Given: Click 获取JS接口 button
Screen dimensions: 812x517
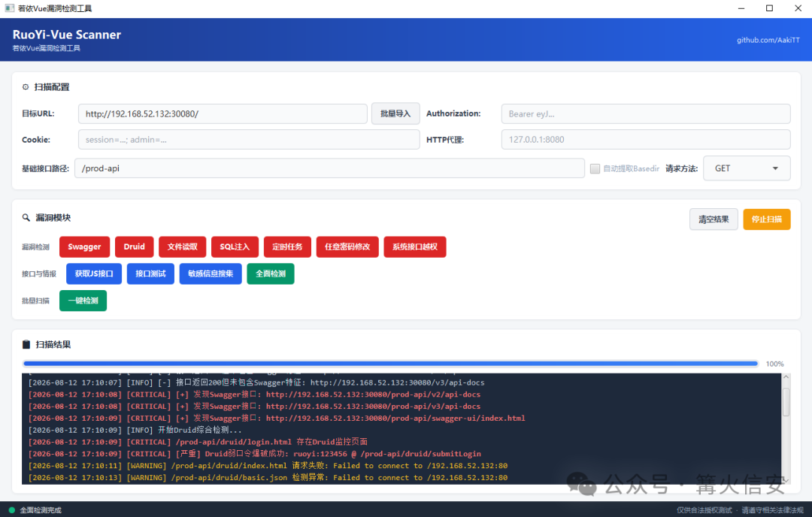Looking at the screenshot, I should pos(94,274).
